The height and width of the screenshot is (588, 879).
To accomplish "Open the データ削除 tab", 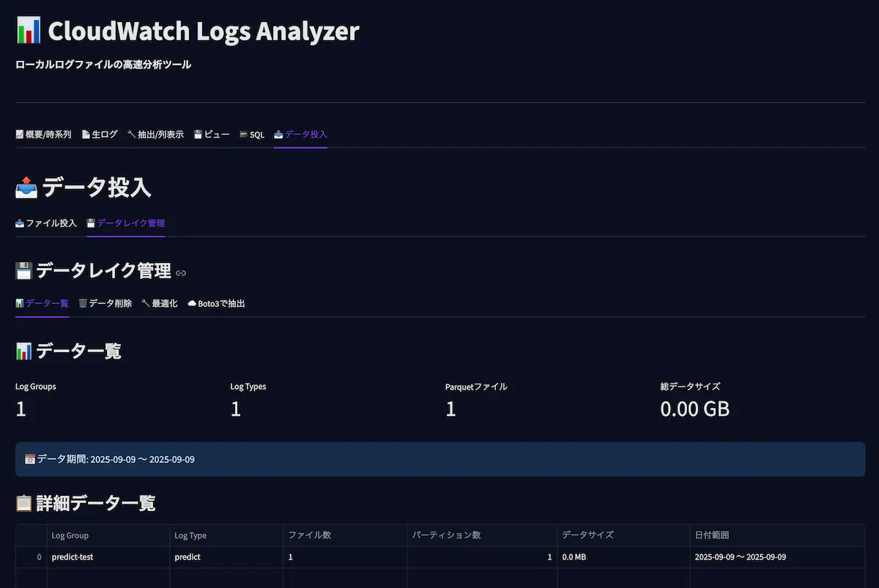I will point(105,303).
